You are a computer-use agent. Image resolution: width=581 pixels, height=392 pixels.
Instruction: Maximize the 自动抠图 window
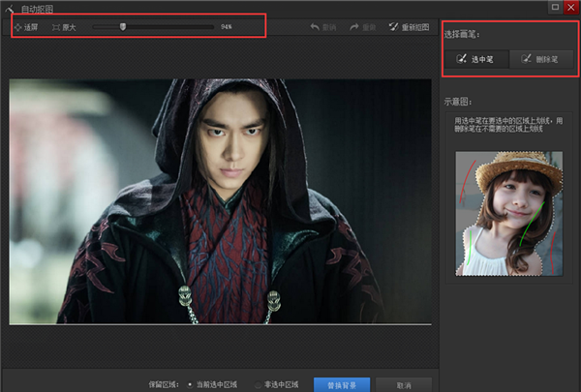(555, 7)
